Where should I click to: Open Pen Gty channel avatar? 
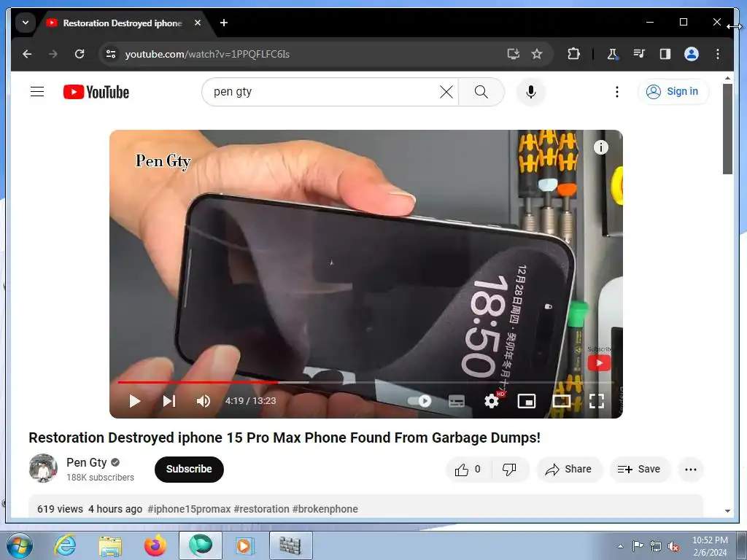coord(43,468)
